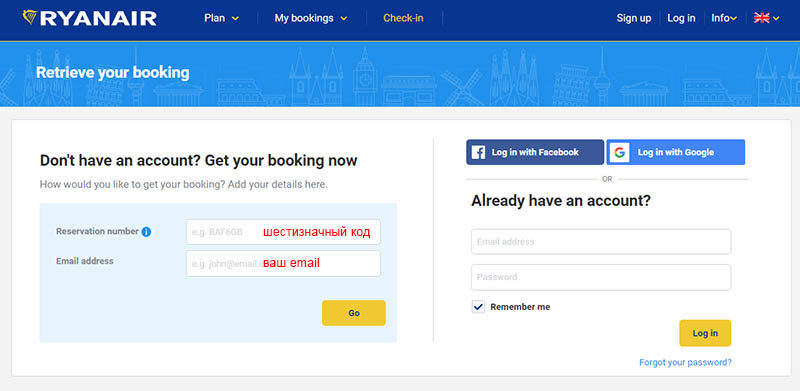Click the Facebook logo icon
800x391 pixels.
[478, 152]
